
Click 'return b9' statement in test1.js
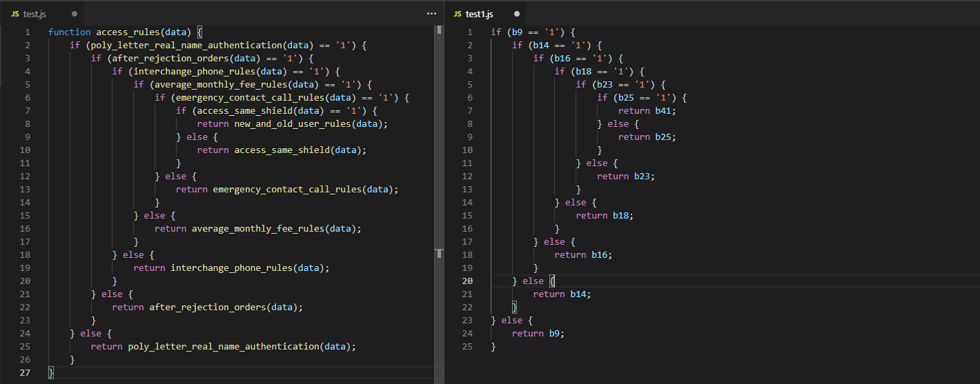pyautogui.click(x=537, y=334)
